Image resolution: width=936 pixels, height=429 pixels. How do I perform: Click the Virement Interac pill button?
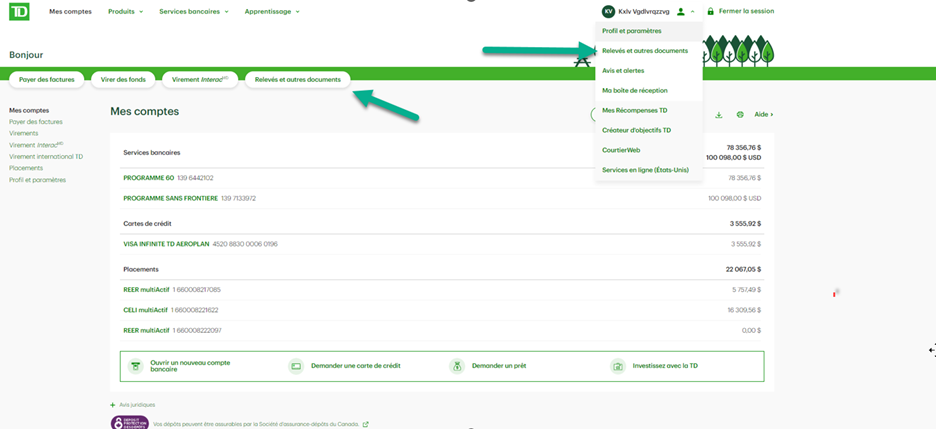(x=200, y=79)
